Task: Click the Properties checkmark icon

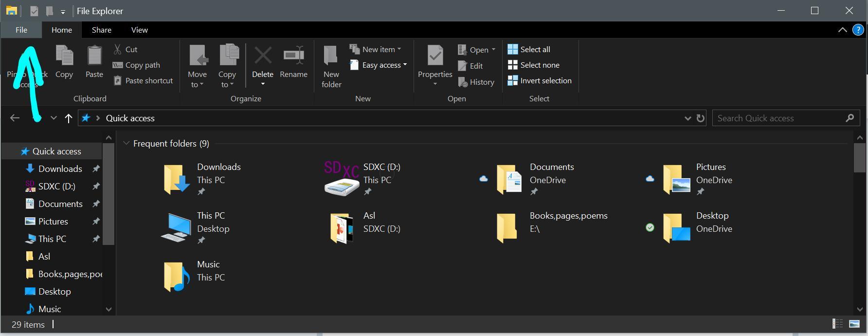Action: tap(435, 56)
